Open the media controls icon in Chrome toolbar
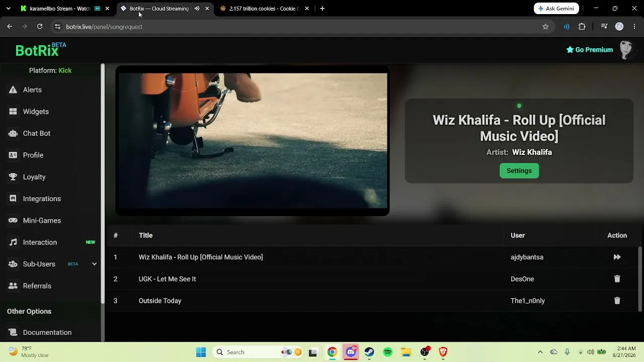This screenshot has height=362, width=644. [x=604, y=27]
